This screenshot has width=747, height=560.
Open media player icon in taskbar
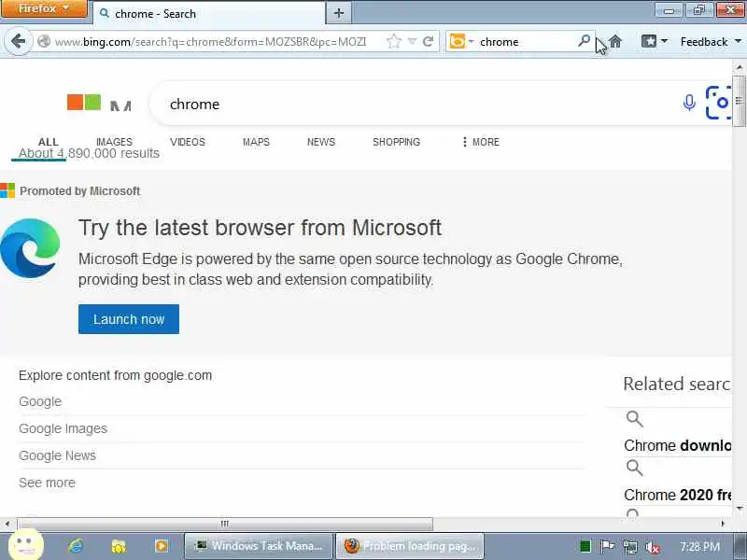click(x=161, y=546)
